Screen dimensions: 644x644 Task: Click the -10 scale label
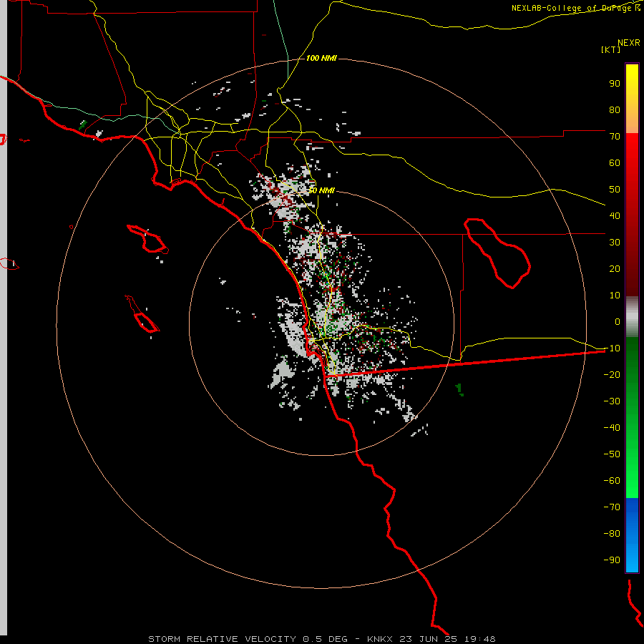[612, 348]
